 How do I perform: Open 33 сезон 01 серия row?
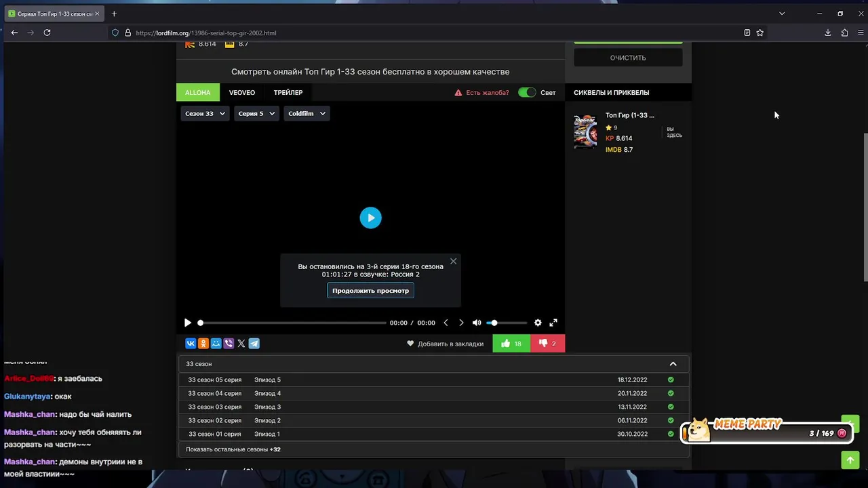tap(433, 434)
